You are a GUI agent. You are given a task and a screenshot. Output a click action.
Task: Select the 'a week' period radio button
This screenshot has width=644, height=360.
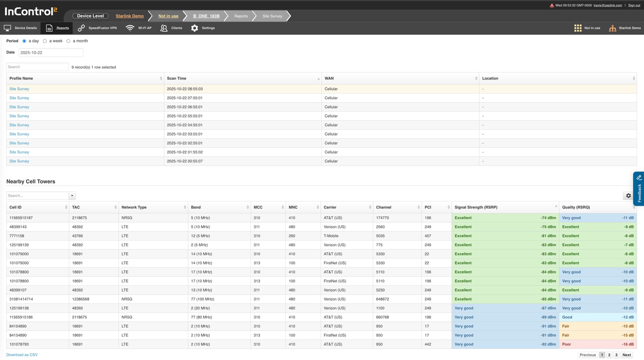point(45,41)
